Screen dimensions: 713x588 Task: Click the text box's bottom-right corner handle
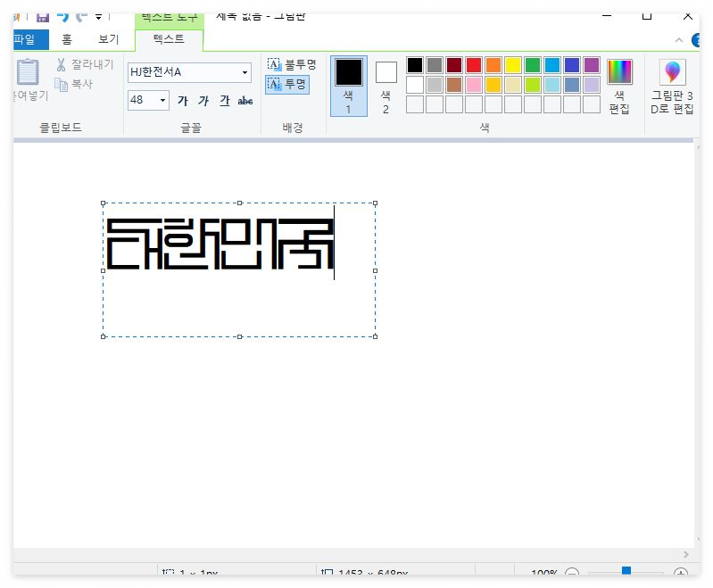point(375,336)
